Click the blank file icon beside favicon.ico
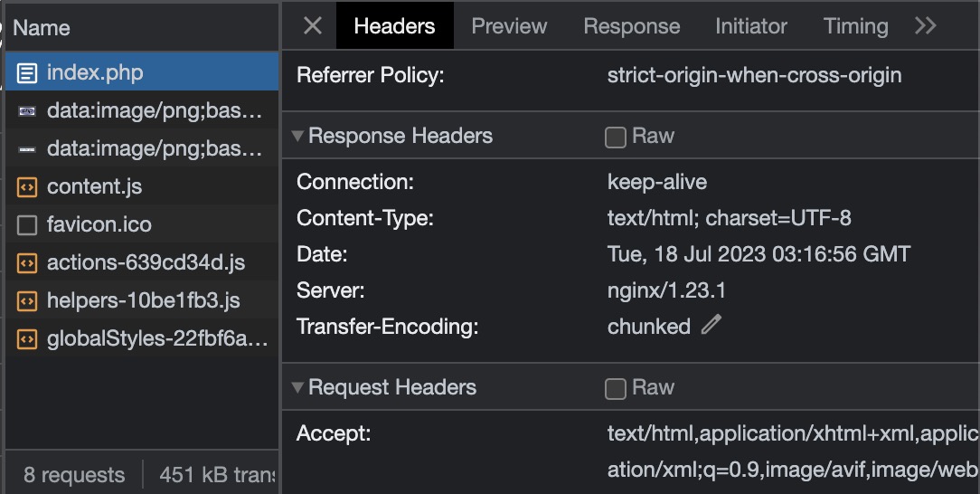This screenshot has height=494, width=980. click(27, 225)
